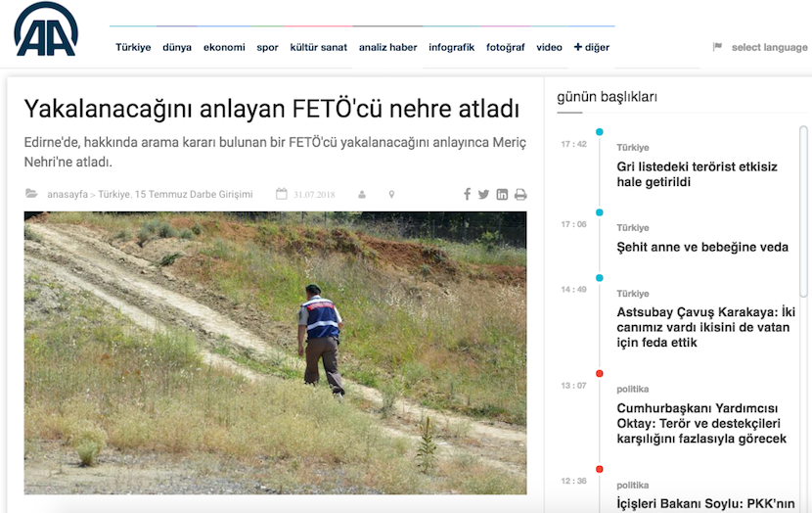Click the flag icon by select language
Screen dimensions: 812x513
coord(717,47)
